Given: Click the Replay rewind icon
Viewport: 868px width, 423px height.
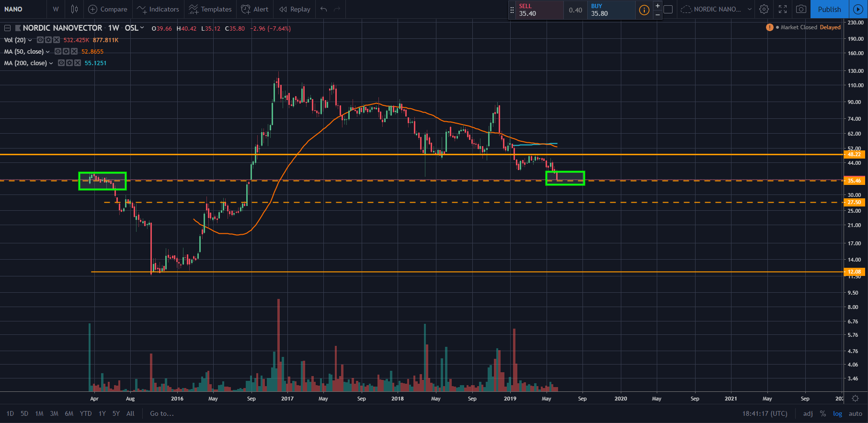Looking at the screenshot, I should click(283, 9).
